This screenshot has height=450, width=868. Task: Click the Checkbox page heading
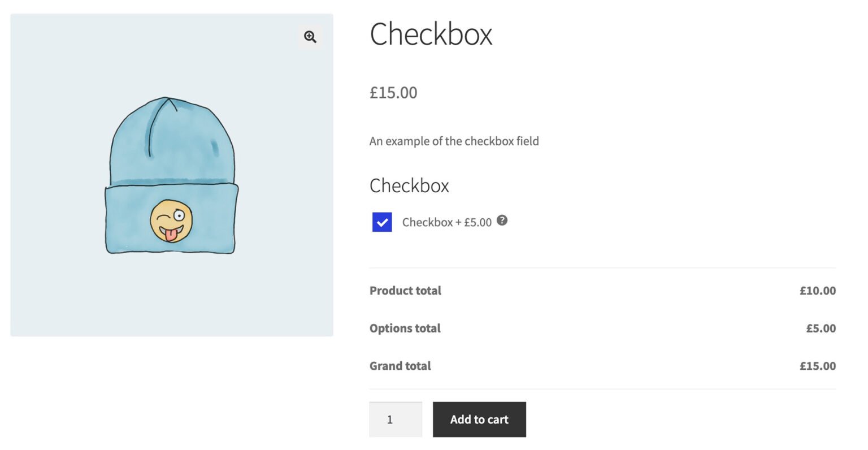point(431,34)
